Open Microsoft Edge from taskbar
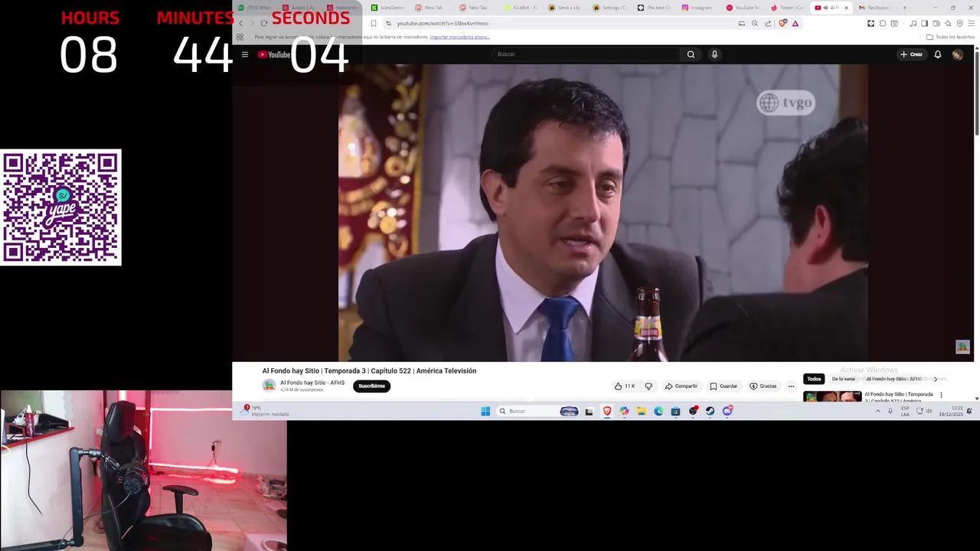The image size is (980, 551). [x=658, y=411]
